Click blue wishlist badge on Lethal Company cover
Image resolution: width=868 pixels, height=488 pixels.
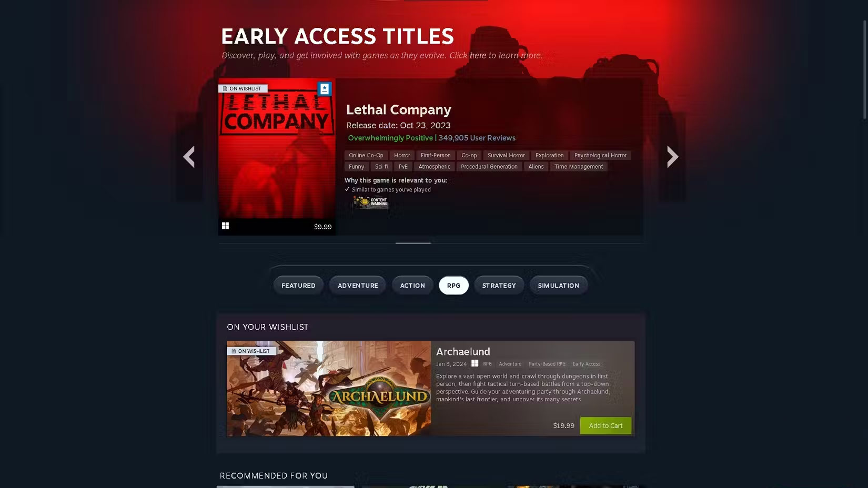pyautogui.click(x=325, y=89)
